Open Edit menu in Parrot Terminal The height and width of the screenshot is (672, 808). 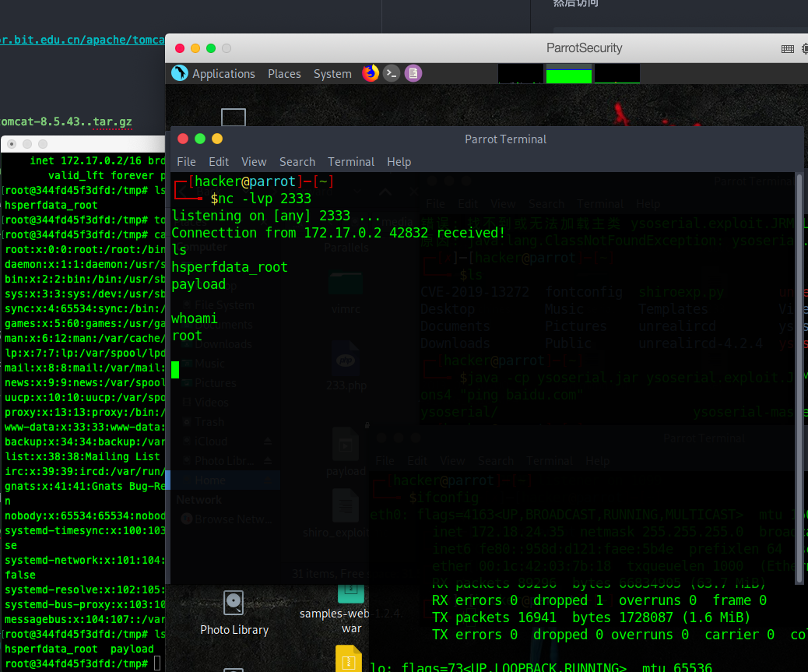[219, 162]
